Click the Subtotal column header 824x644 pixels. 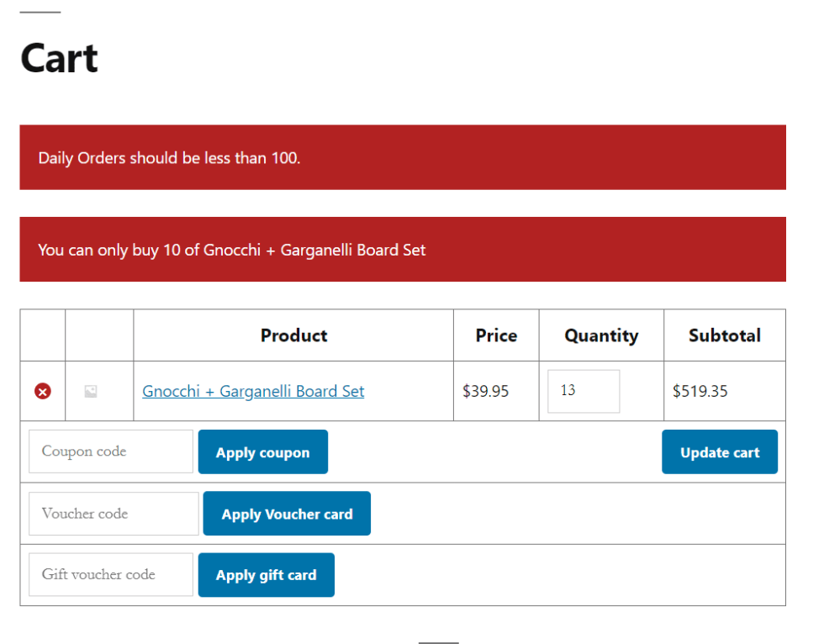click(x=724, y=335)
